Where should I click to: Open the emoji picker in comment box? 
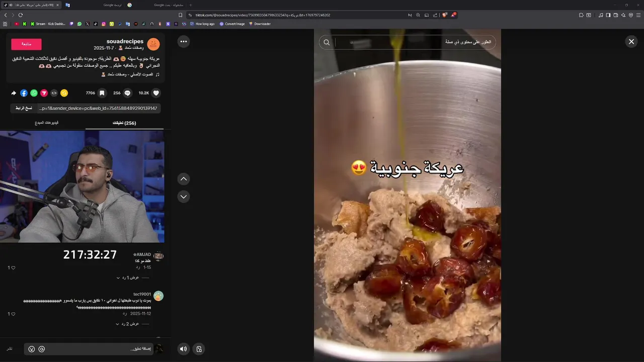(32, 349)
